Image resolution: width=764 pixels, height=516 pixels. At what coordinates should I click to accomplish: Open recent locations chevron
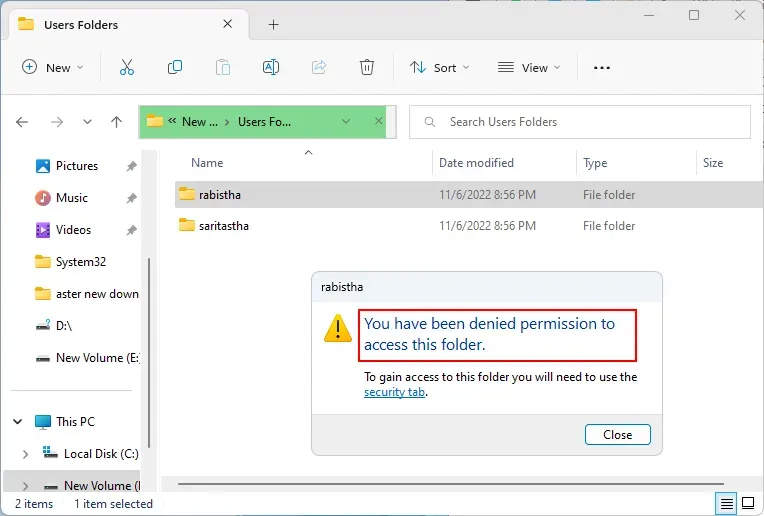click(x=87, y=122)
